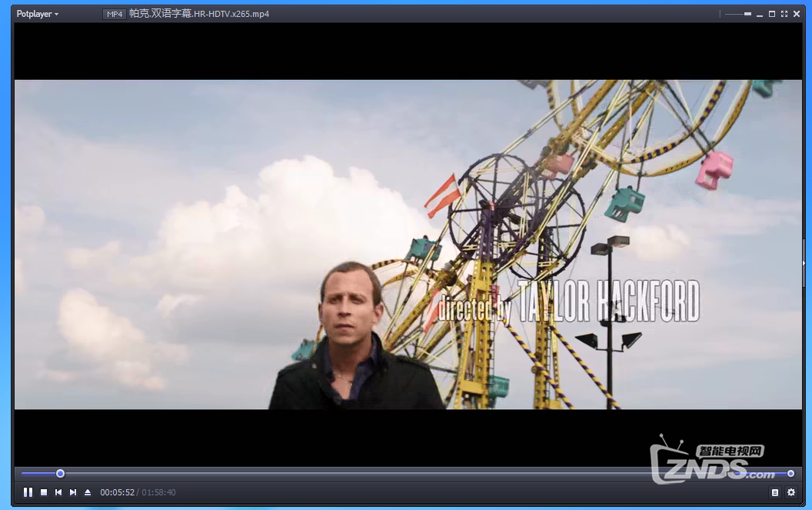Open the playlist panel
812x510 pixels.
[x=775, y=492]
